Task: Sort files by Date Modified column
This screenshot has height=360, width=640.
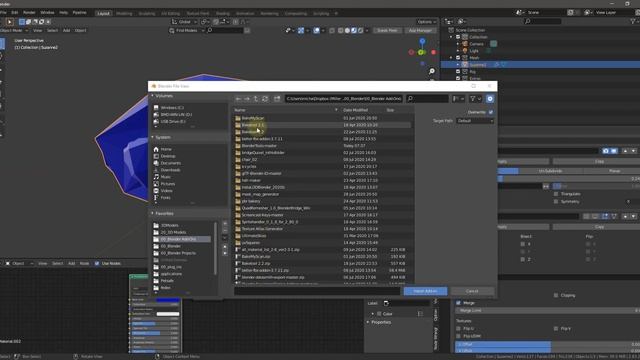Action: click(x=356, y=110)
